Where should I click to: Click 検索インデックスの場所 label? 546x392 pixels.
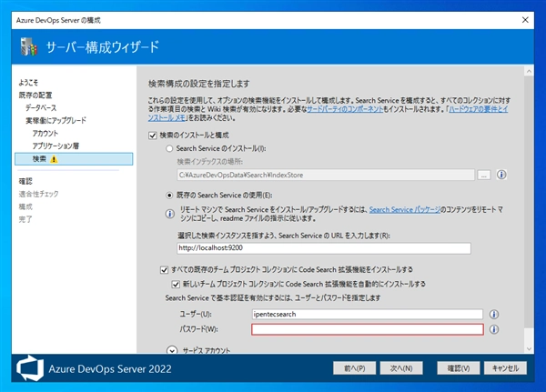(x=209, y=162)
